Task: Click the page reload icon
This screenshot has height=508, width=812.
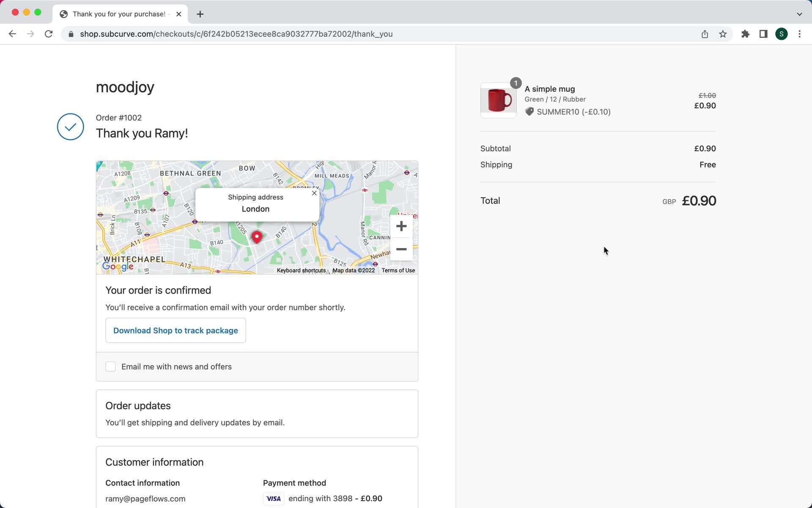Action: (49, 34)
